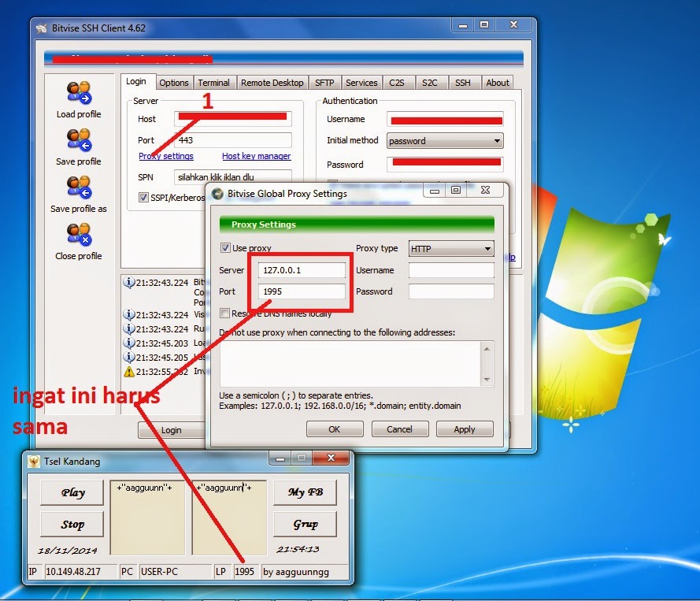
Task: Open the About tab
Action: click(498, 83)
